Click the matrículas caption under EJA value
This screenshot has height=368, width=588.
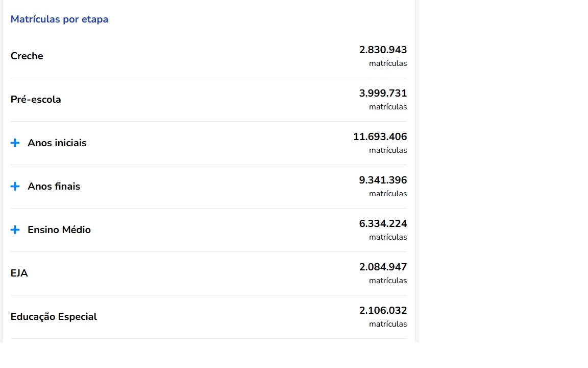pyautogui.click(x=388, y=281)
